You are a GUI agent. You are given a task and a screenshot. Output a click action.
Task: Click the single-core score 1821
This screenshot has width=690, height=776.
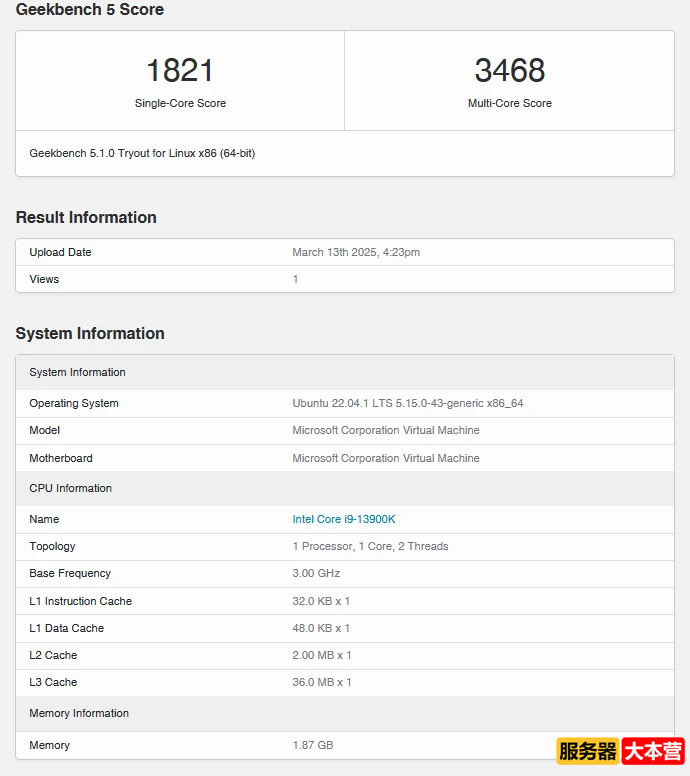pyautogui.click(x=180, y=71)
